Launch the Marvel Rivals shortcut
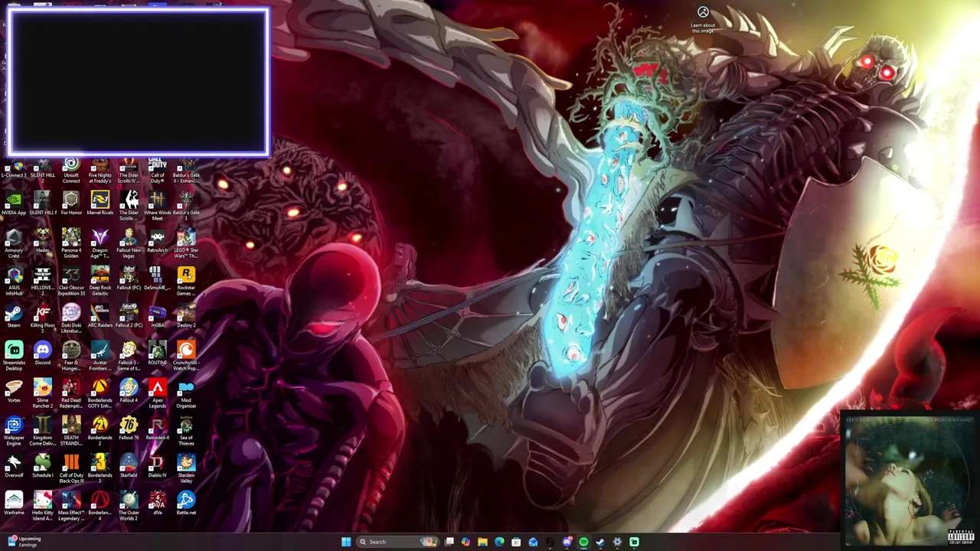This screenshot has height=551, width=980. point(100,204)
